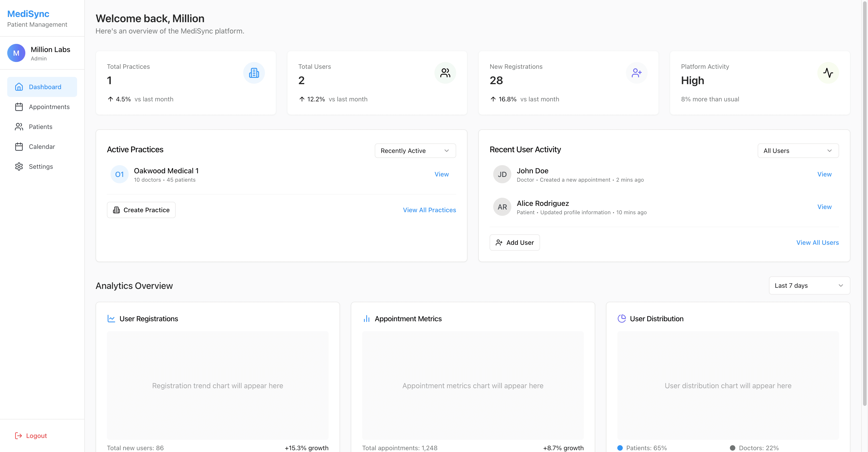Screen dimensions: 868x452
Task: Click the vertical page scrollbar
Action: [865, 202]
